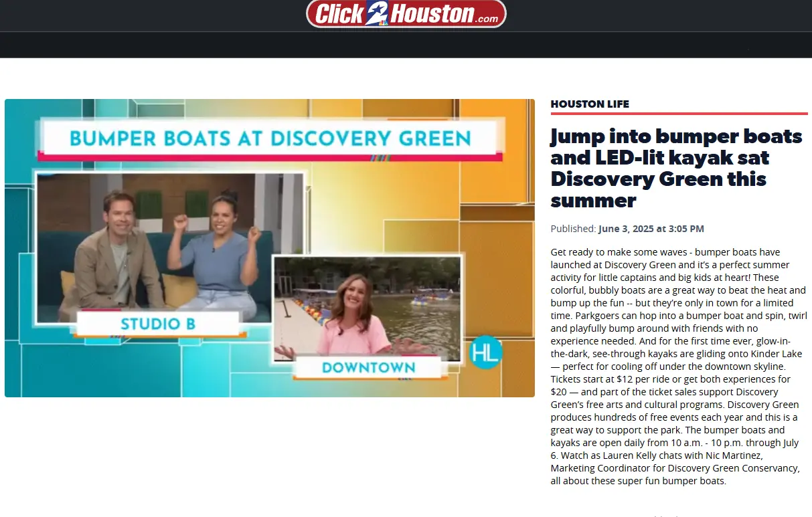Click the sentence starting 'Tickets start at $12'

pyautogui.click(x=674, y=392)
